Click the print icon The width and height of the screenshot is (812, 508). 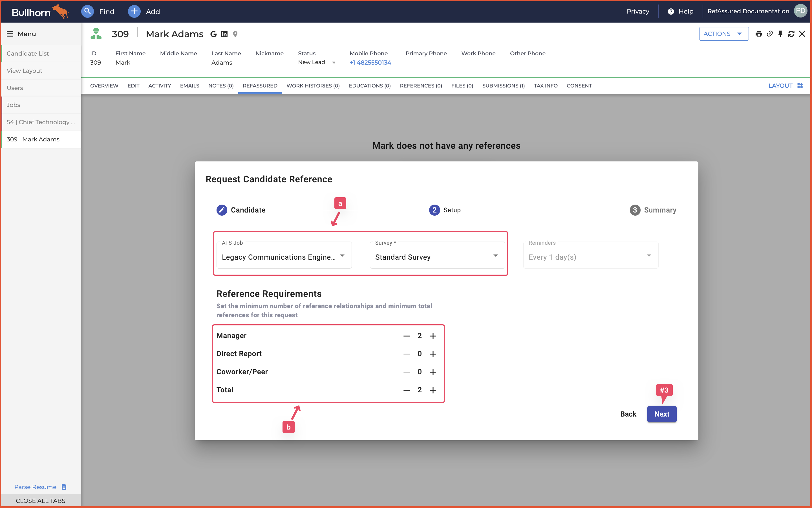click(x=758, y=34)
